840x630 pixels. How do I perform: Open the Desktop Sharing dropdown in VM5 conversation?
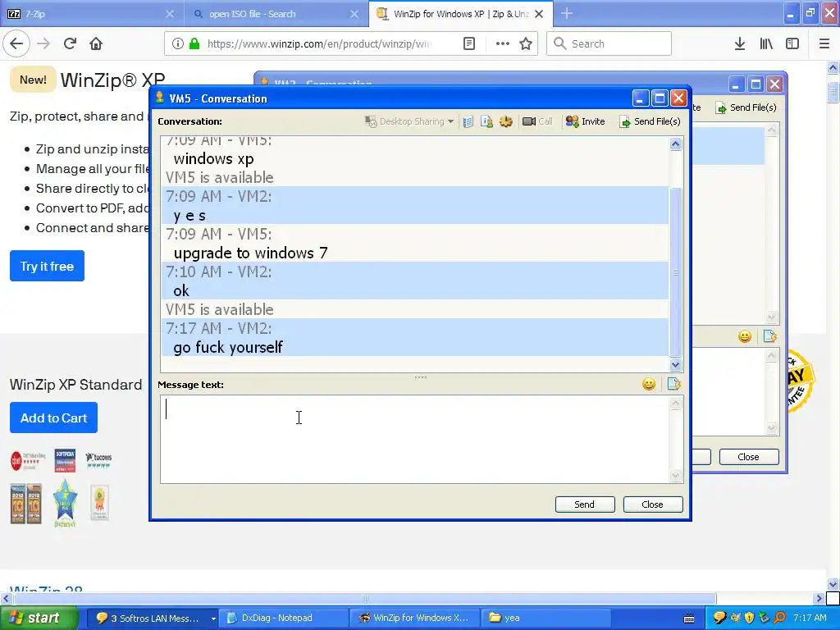tap(409, 121)
